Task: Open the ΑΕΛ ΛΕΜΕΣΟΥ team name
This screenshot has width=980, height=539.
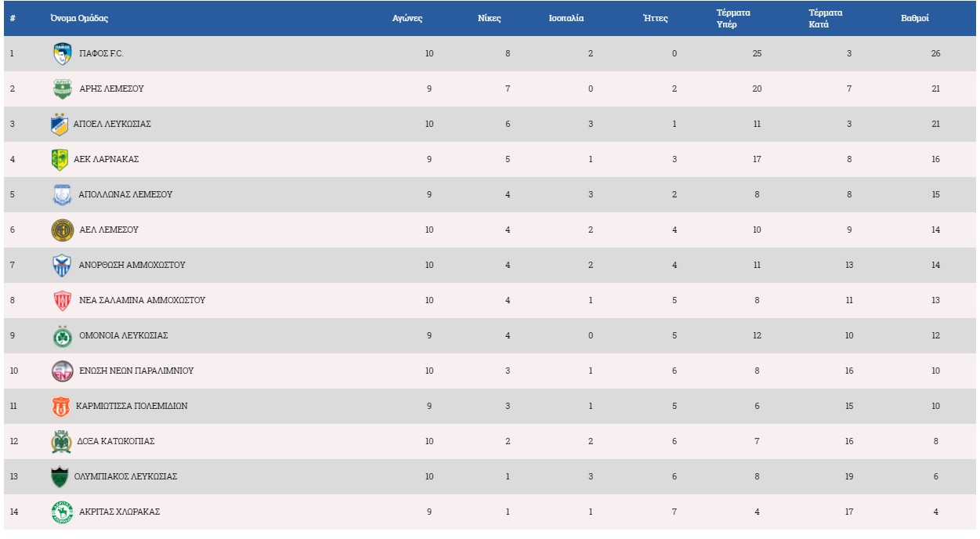Action: (x=109, y=230)
